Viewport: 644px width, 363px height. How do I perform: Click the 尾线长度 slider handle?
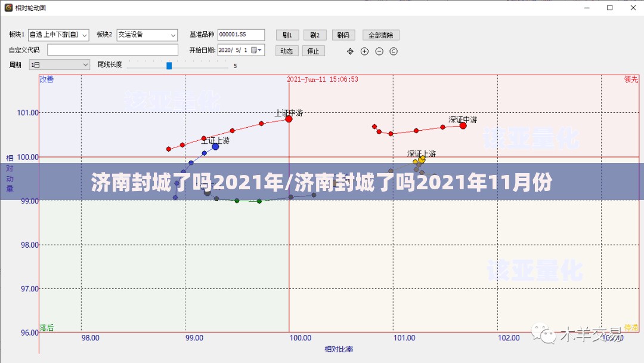[169, 66]
